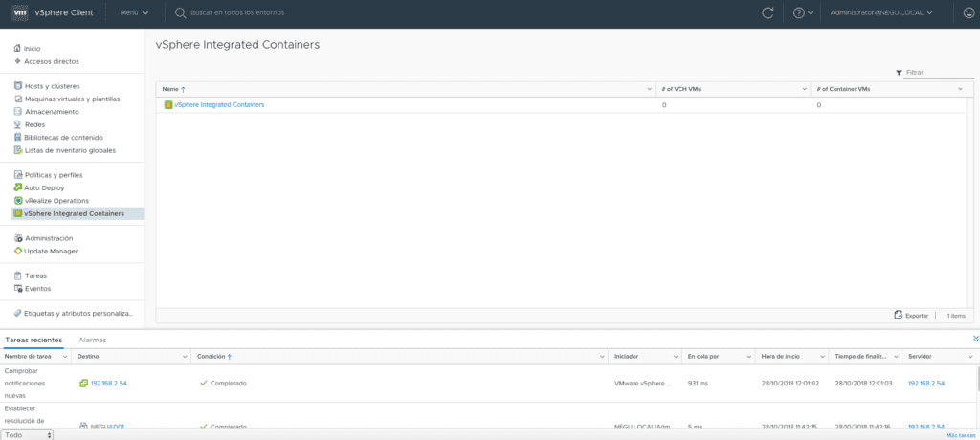This screenshot has width=980, height=440.
Task: Refresh the vSphere Client view
Action: click(768, 12)
